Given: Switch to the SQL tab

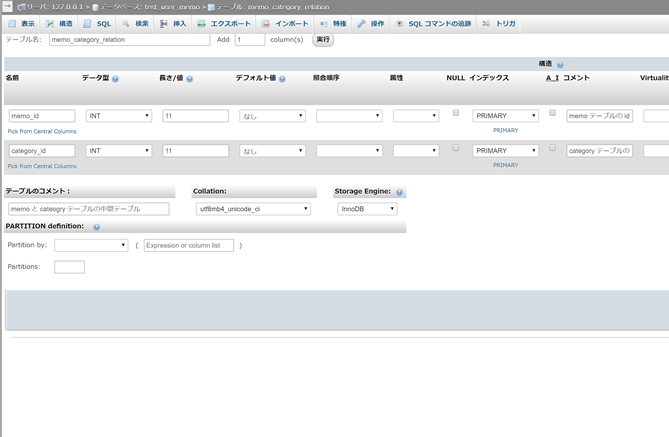Looking at the screenshot, I should point(97,24).
